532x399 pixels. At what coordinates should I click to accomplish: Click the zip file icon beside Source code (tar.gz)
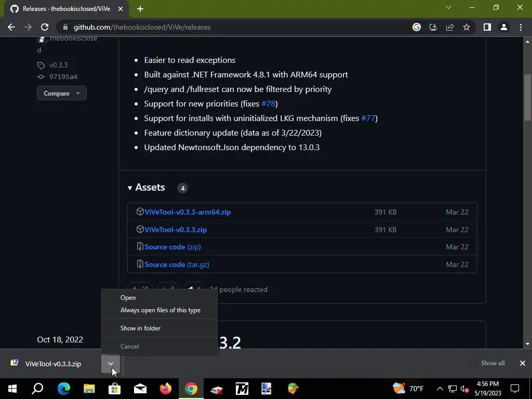(x=140, y=264)
